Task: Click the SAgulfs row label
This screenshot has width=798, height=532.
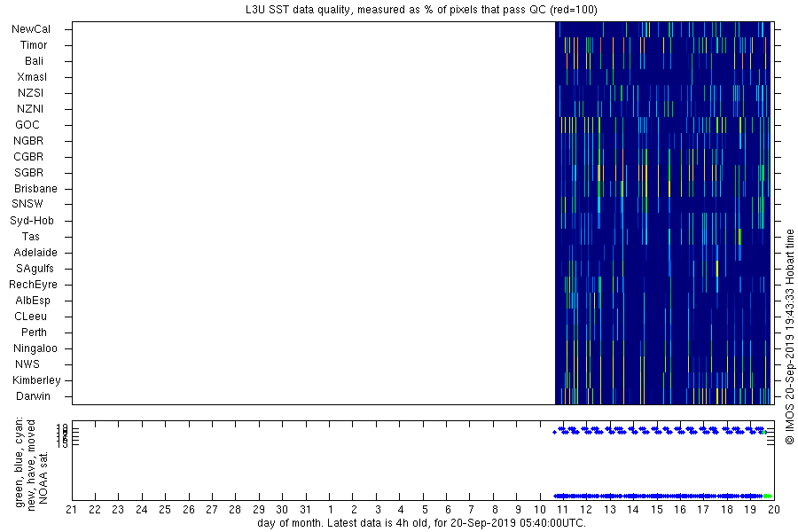Action: [x=35, y=269]
